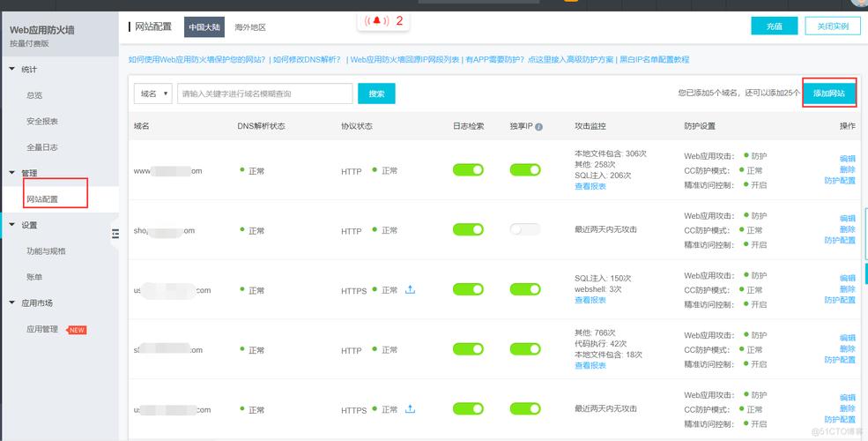Click 删除 in the SQL注入 150次 row
Viewport: 868px width, 441px height.
(848, 289)
